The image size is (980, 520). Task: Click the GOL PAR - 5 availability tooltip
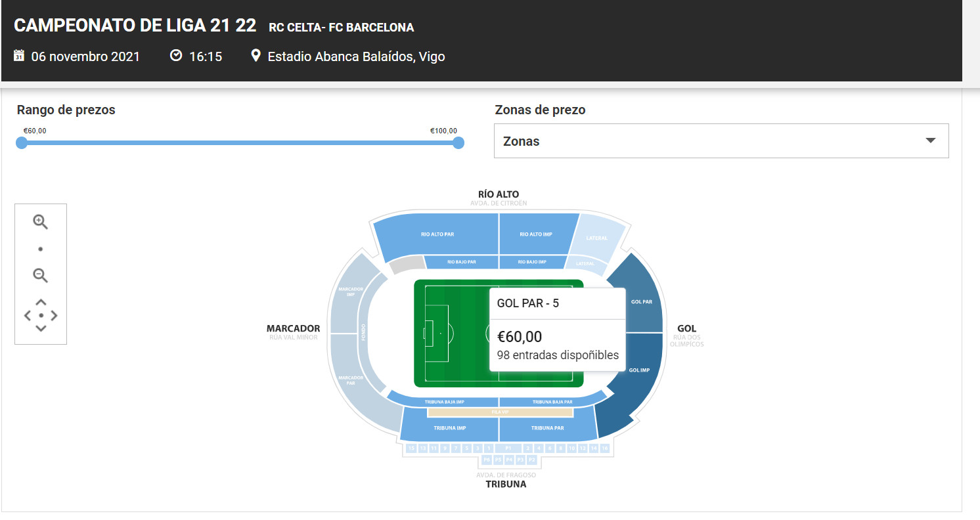[557, 328]
